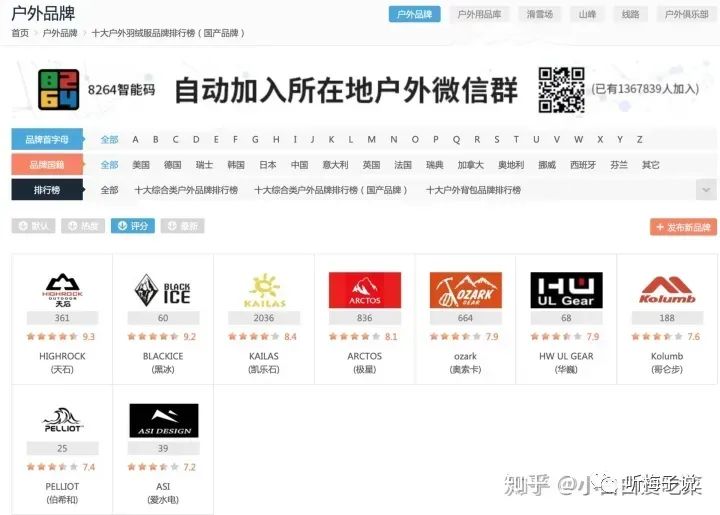Sort brands by 最新
Image resolution: width=720 pixels, height=515 pixels.
tap(182, 226)
